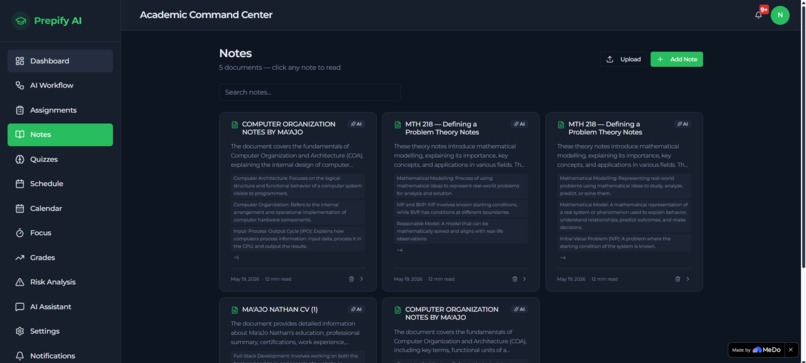Click AI badge on IPO-cycle Computer Organization card
This screenshot has height=363, width=806.
tap(356, 124)
